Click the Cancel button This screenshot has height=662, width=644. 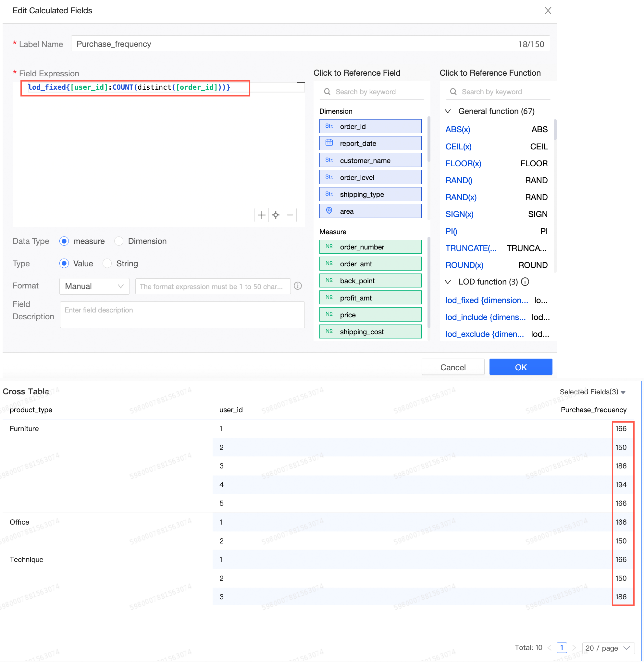(x=453, y=367)
